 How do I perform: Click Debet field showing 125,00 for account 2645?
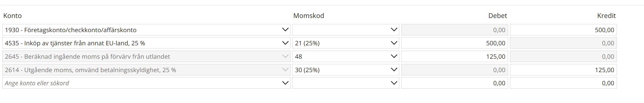point(454,56)
